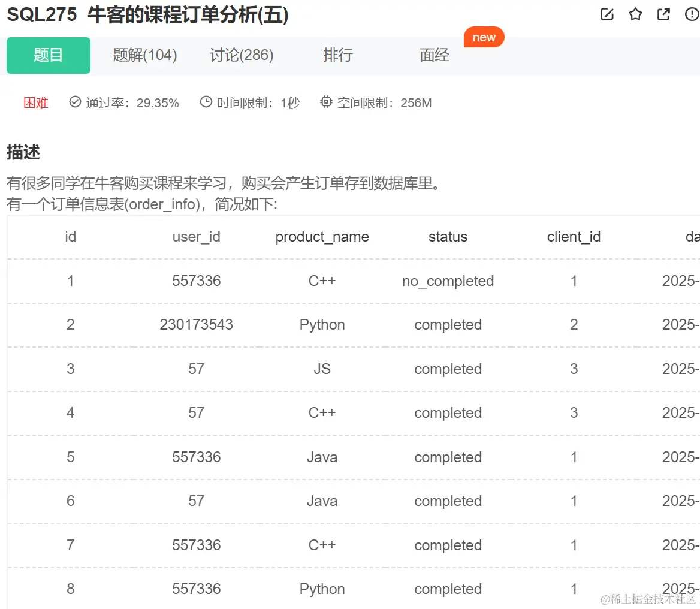The width and height of the screenshot is (700, 609).
Task: Click user_id 557336 in row 8
Action: [197, 589]
